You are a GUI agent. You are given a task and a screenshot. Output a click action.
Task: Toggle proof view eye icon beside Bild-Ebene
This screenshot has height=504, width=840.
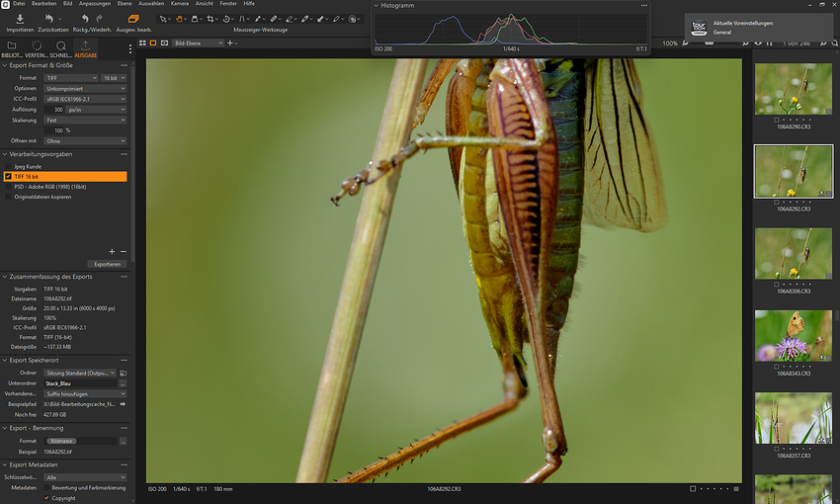pyautogui.click(x=164, y=42)
